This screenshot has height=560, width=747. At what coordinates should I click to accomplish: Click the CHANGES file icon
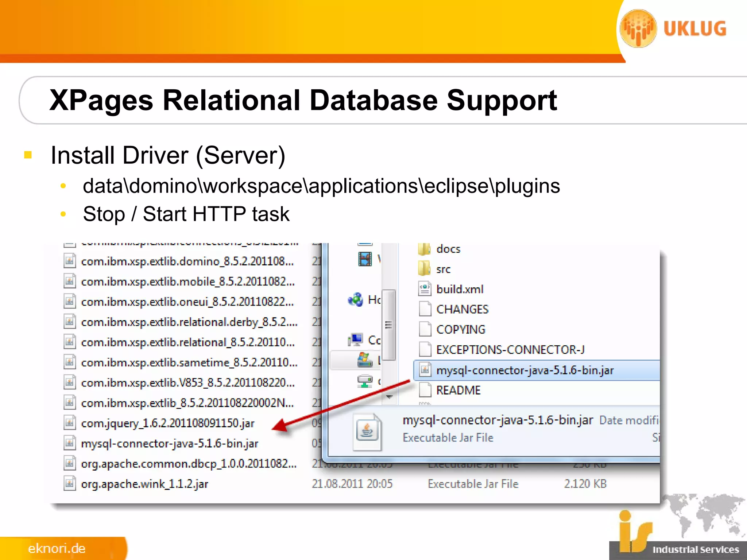pos(425,309)
